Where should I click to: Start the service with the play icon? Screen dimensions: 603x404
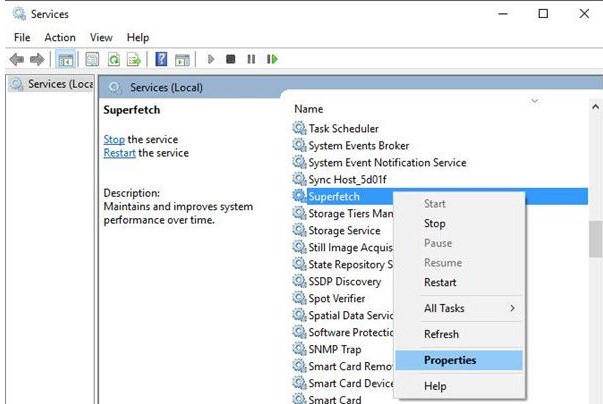210,59
